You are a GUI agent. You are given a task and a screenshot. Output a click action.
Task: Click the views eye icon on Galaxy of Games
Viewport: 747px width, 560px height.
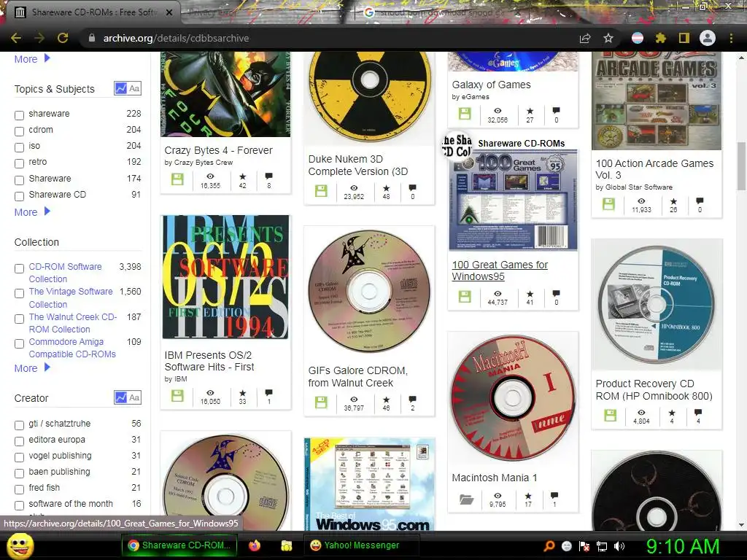tap(498, 111)
